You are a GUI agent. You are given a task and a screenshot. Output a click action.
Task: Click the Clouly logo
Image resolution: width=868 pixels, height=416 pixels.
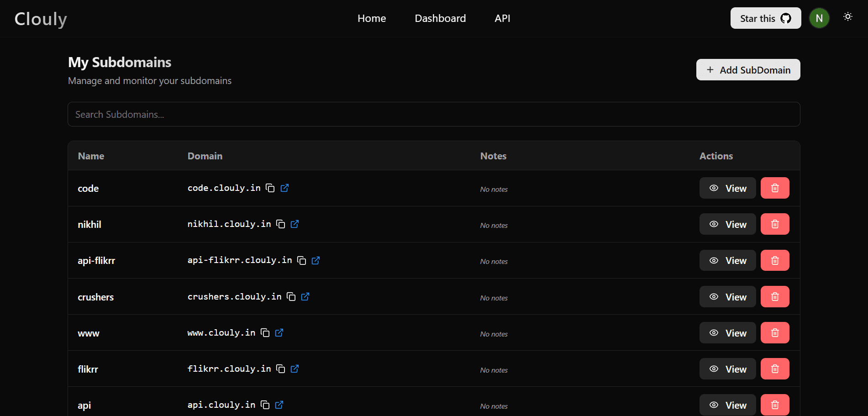(41, 19)
